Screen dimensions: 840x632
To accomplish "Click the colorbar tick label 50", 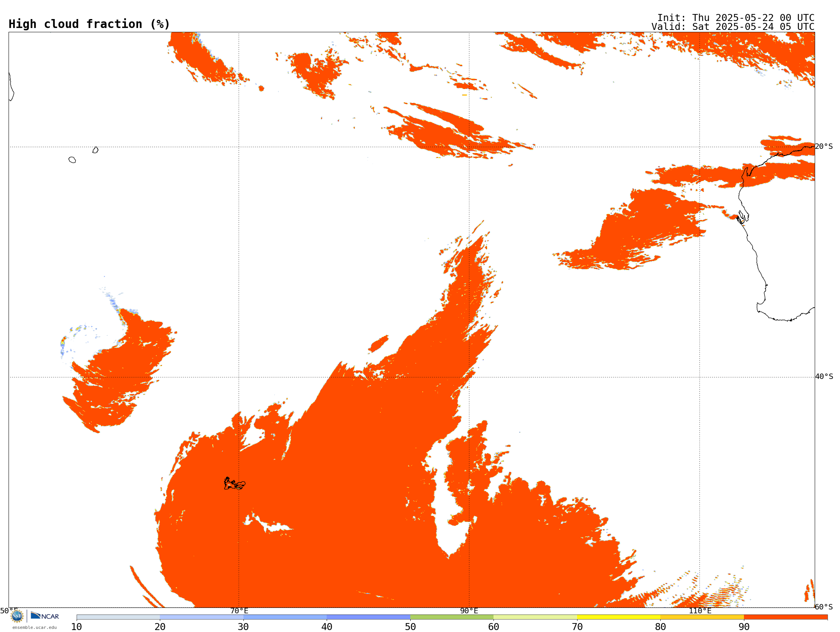I will pos(410,627).
